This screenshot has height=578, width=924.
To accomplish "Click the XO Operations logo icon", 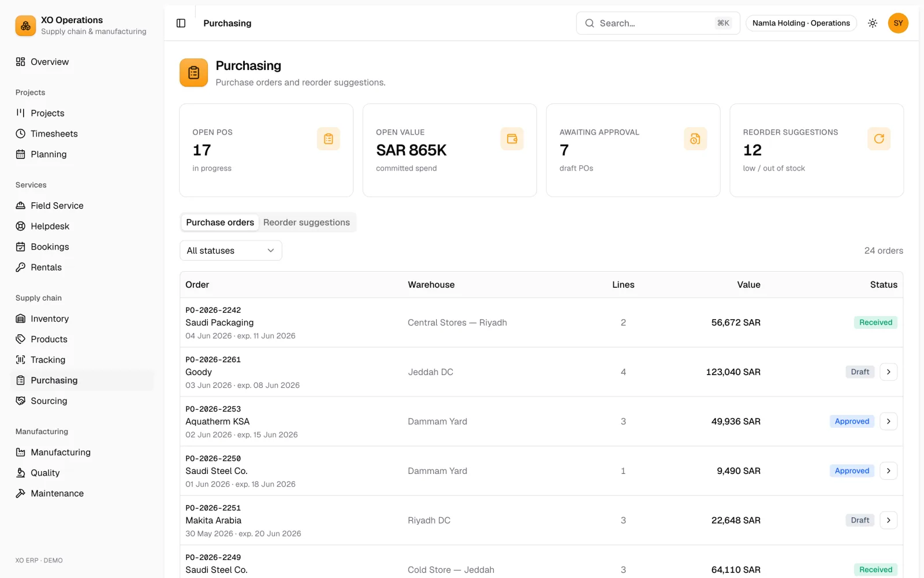I will (25, 25).
